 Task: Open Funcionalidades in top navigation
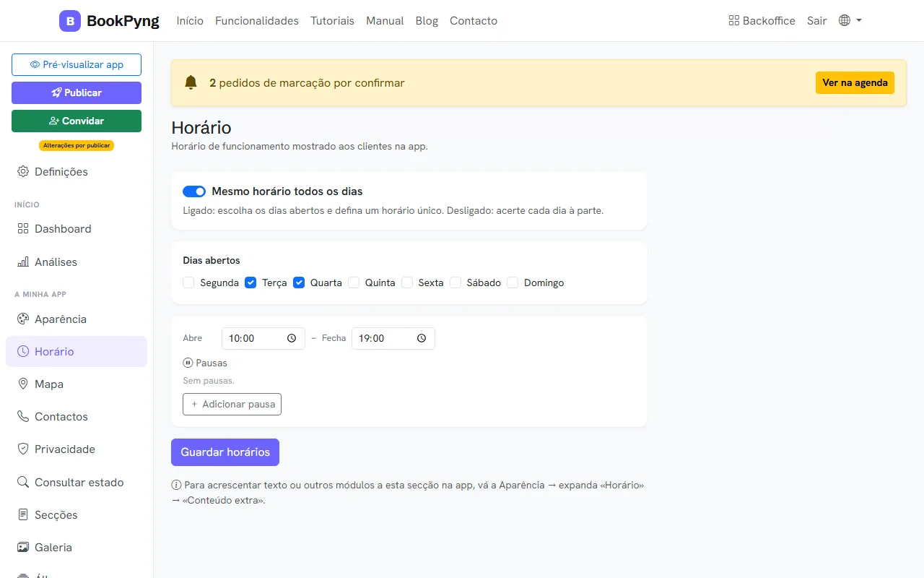257,21
